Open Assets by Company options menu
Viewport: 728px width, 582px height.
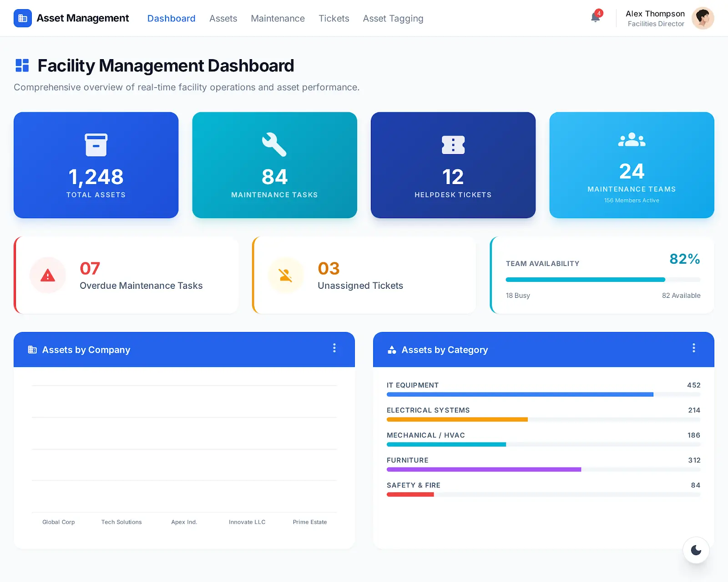coord(334,348)
